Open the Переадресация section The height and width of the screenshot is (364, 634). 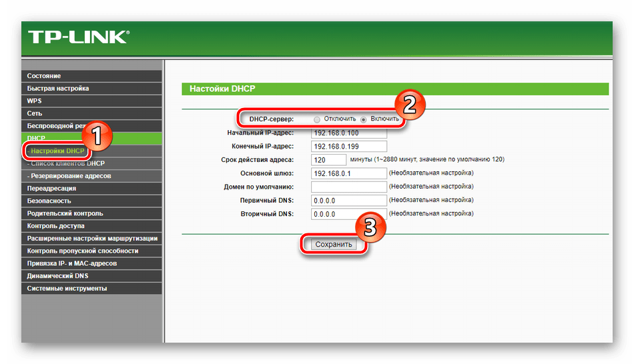point(91,188)
